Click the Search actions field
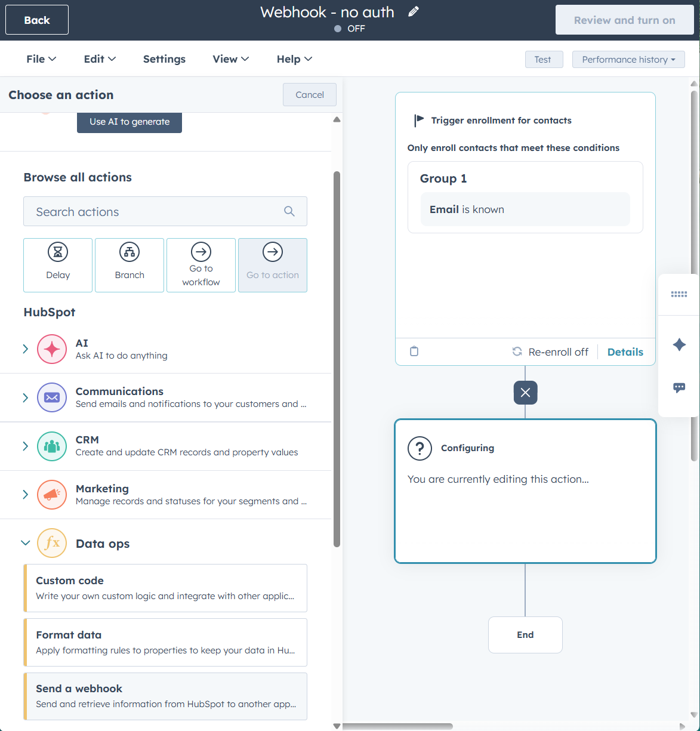 (x=165, y=211)
